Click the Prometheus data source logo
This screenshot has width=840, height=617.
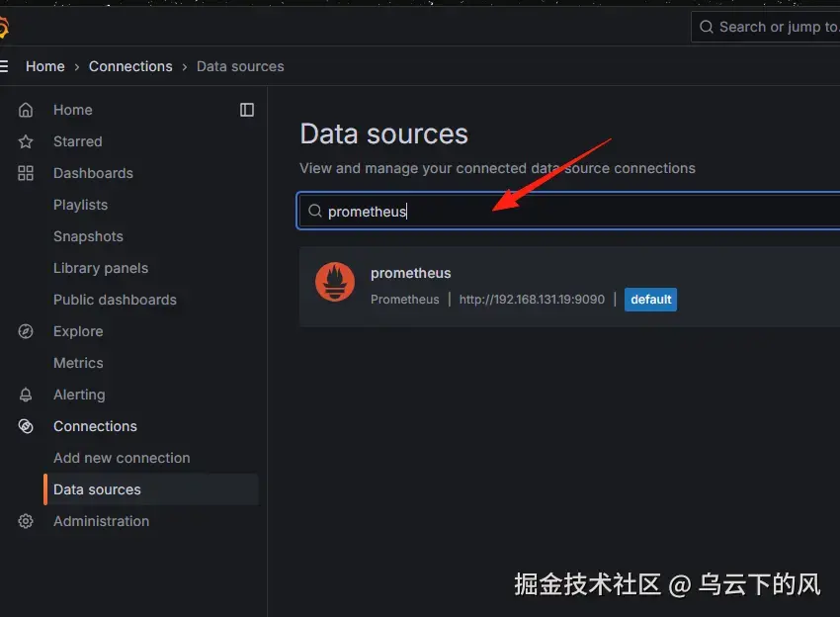334,282
